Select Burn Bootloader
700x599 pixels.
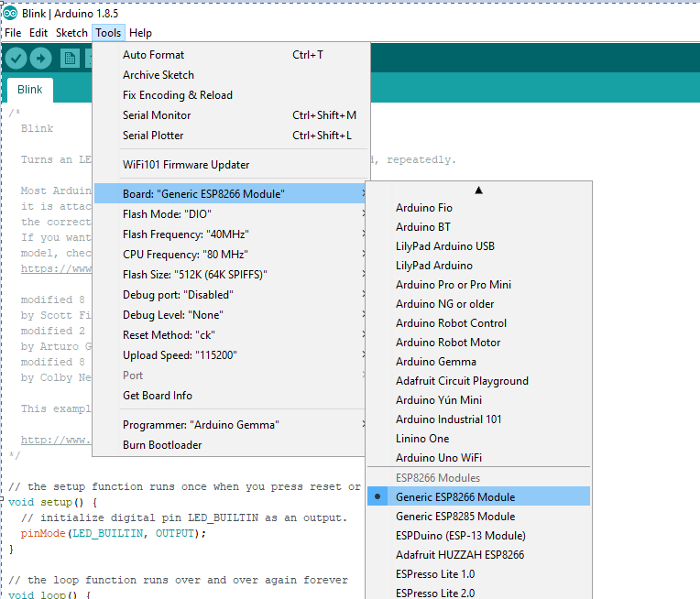[231, 445]
